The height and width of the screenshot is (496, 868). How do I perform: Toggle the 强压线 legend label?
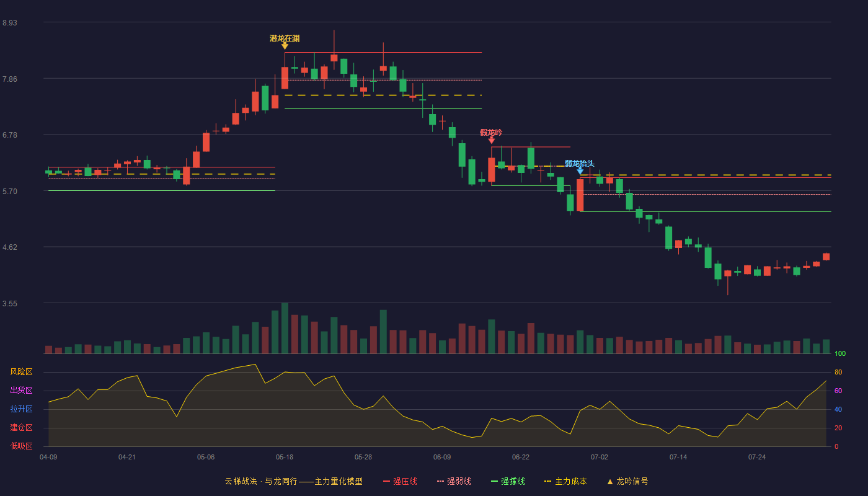tap(405, 481)
